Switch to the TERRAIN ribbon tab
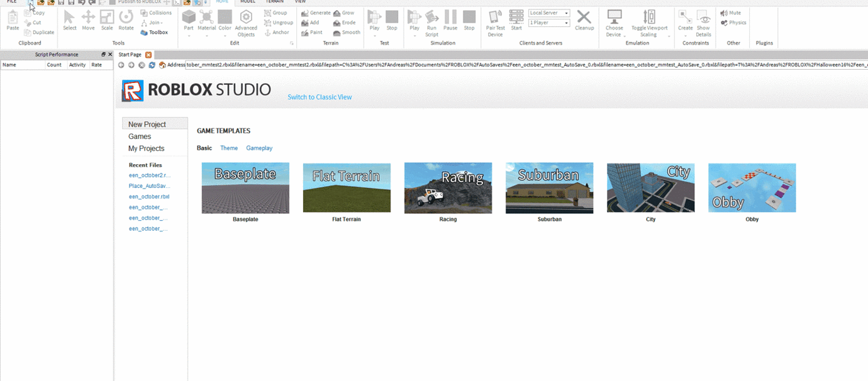Screen dimensions: 868x381 [x=275, y=2]
